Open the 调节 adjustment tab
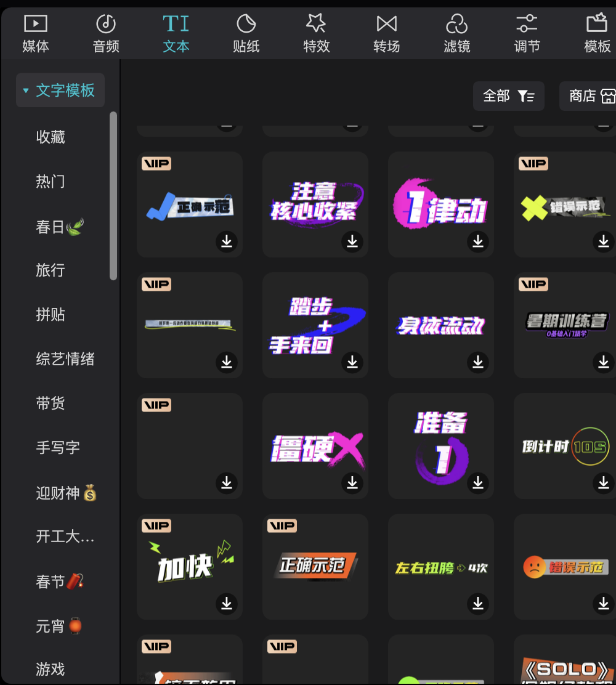This screenshot has width=616, height=685. [527, 34]
